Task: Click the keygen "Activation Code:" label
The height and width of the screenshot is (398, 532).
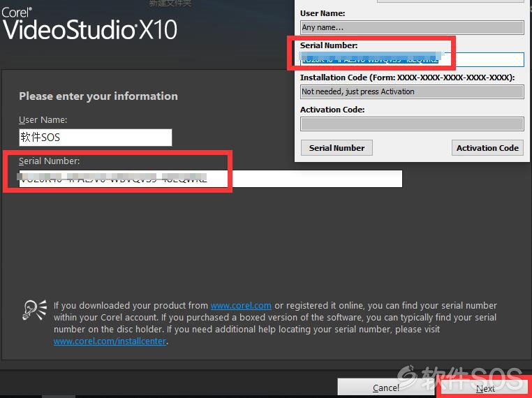Action: [332, 110]
